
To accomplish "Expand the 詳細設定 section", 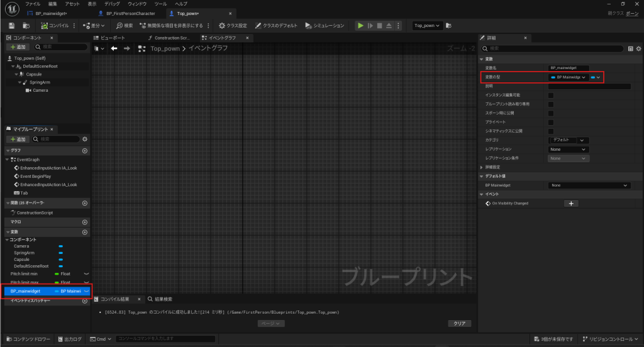I will (x=482, y=167).
